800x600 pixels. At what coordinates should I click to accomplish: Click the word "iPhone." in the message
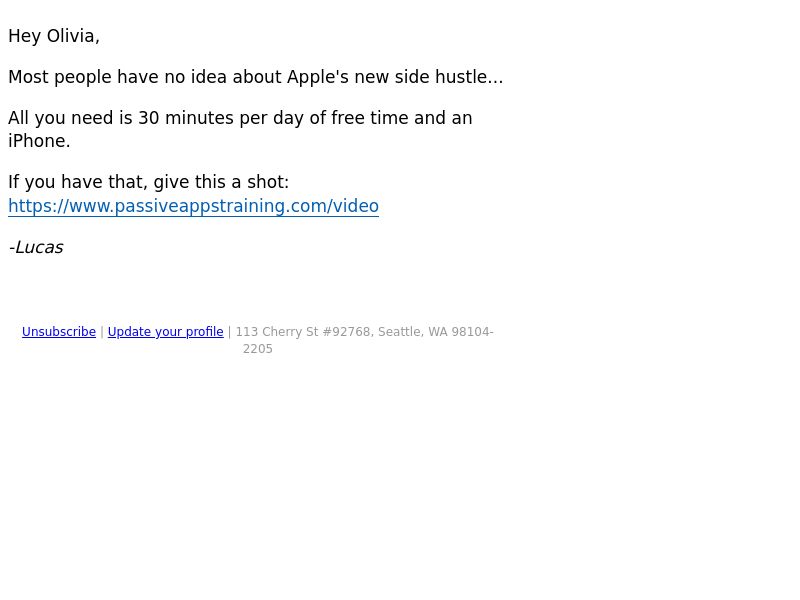[x=39, y=141]
